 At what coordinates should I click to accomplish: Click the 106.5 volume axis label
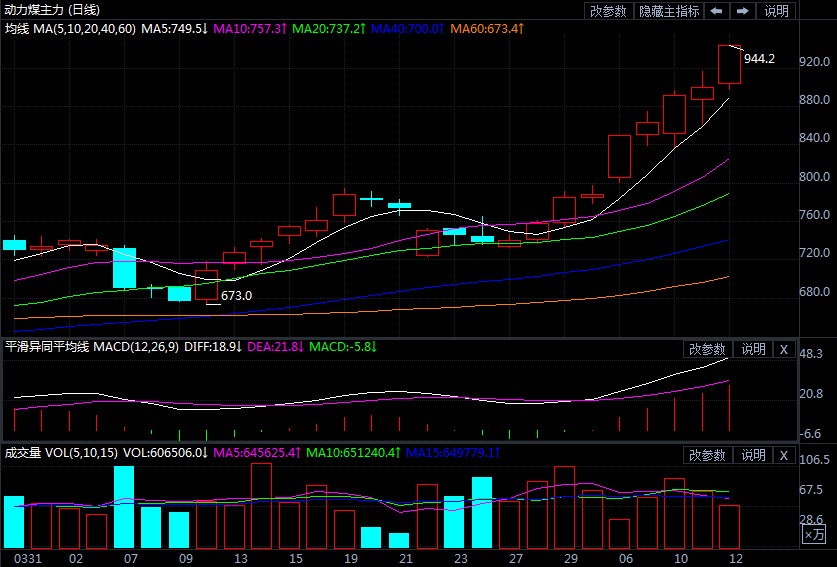[x=815, y=460]
